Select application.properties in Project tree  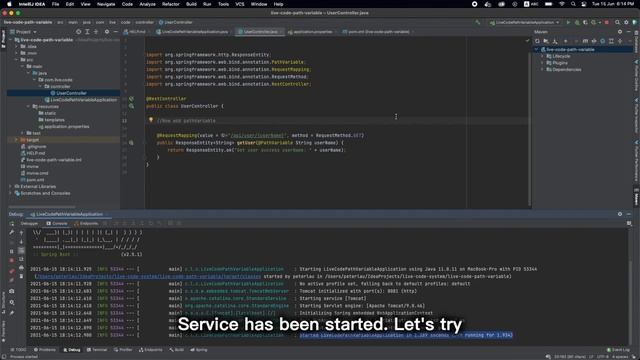(64, 127)
